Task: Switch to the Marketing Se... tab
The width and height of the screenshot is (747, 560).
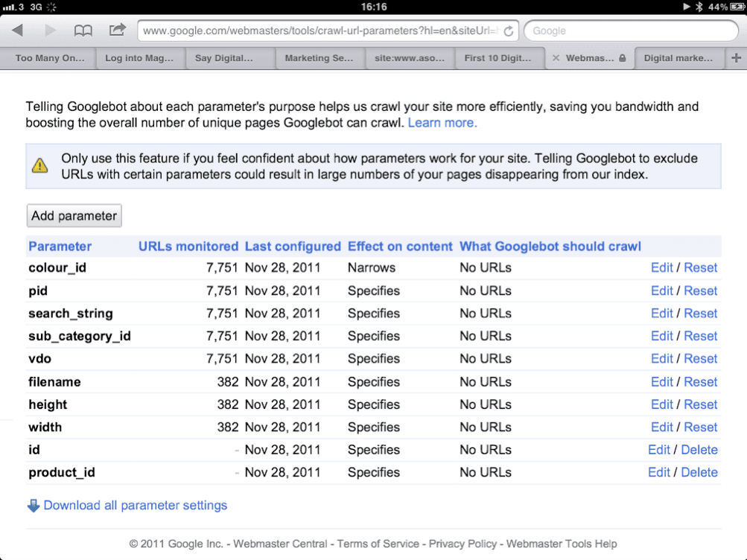Action: (x=319, y=58)
